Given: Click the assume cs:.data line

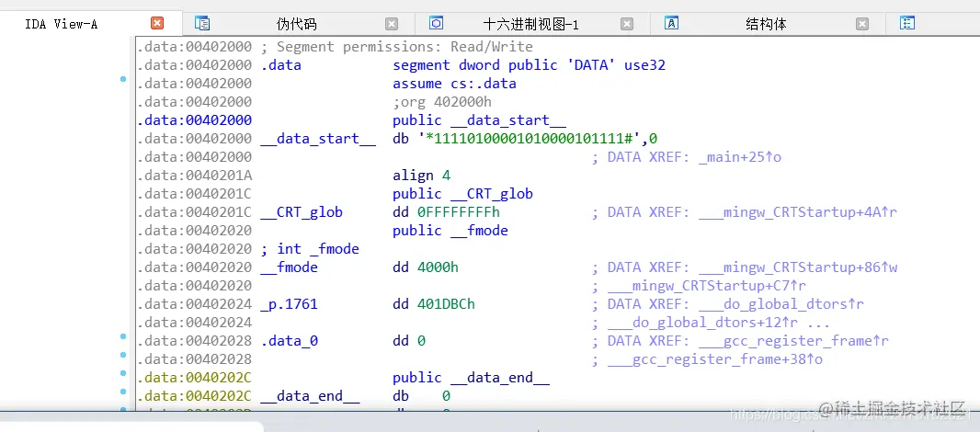Looking at the screenshot, I should tap(454, 84).
